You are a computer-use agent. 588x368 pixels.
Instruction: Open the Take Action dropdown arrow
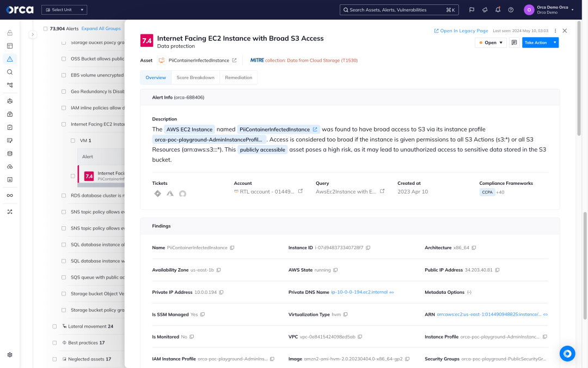[x=555, y=43]
